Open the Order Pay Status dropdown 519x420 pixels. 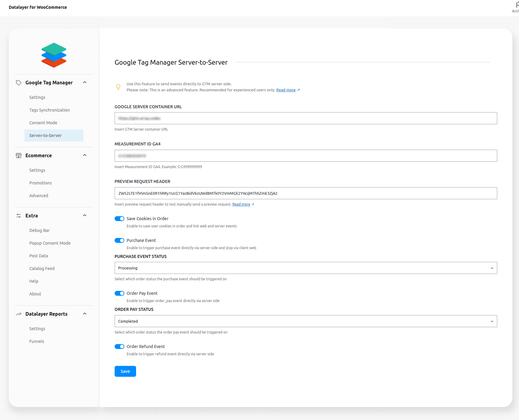click(x=305, y=321)
